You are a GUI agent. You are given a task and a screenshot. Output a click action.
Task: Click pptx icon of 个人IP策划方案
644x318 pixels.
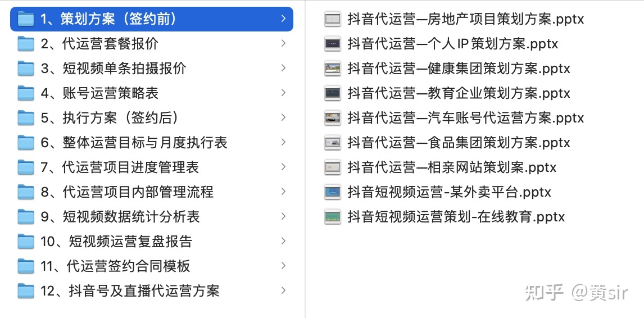tap(333, 44)
